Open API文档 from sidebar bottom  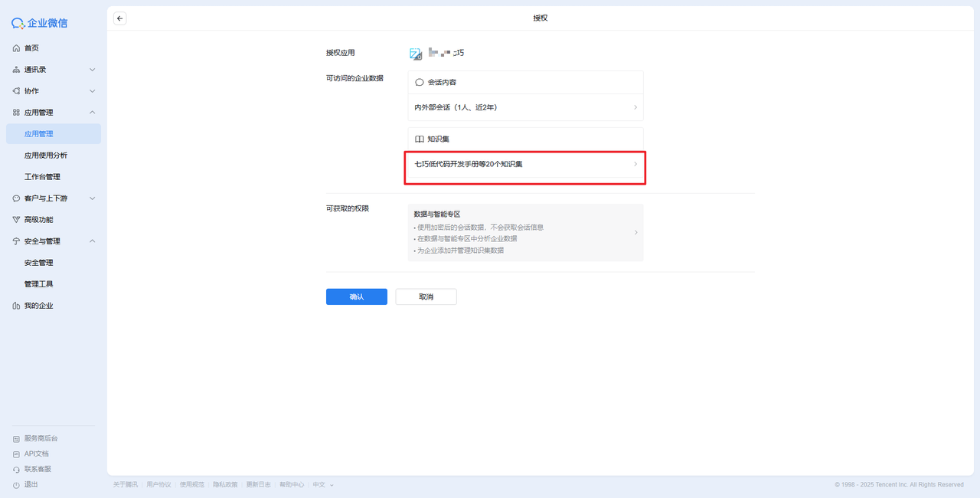(36, 454)
